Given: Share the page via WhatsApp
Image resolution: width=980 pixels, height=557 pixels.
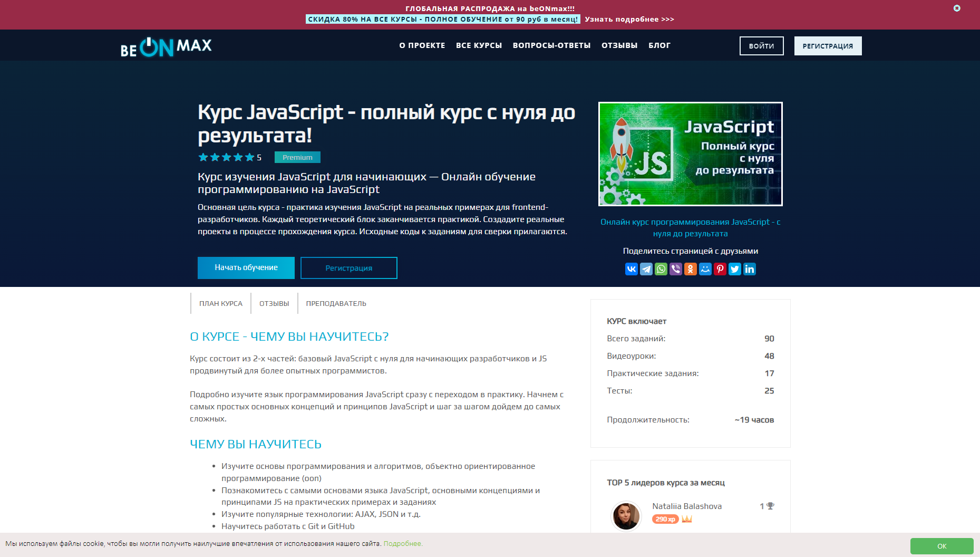Looking at the screenshot, I should (661, 269).
